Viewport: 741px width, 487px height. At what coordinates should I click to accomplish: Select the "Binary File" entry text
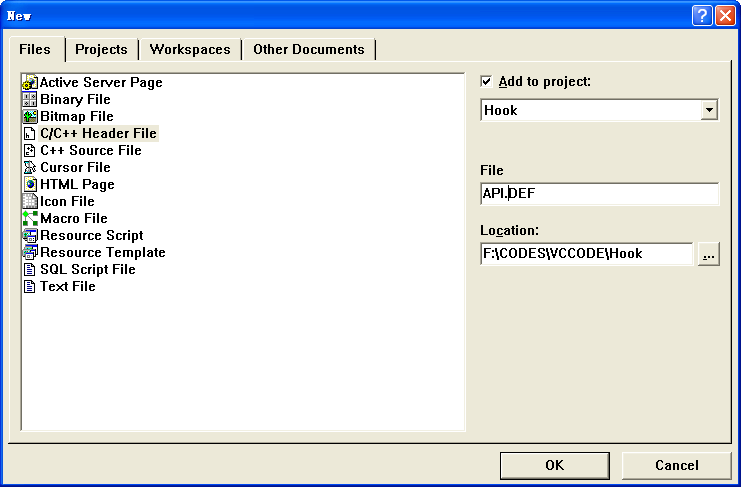76,99
